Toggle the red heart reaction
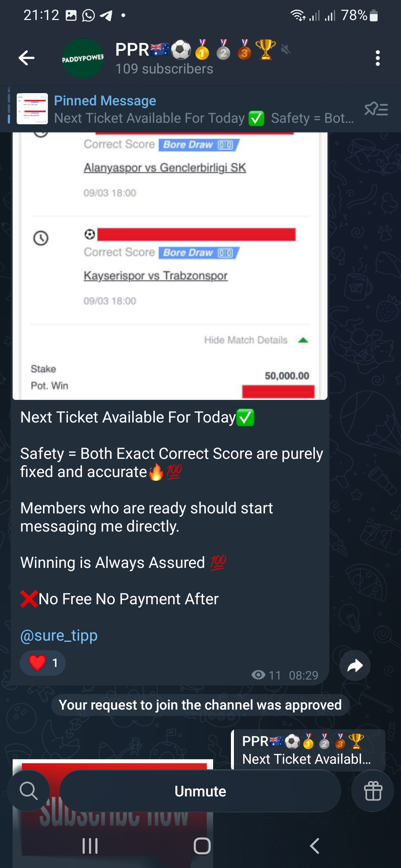 (x=43, y=663)
